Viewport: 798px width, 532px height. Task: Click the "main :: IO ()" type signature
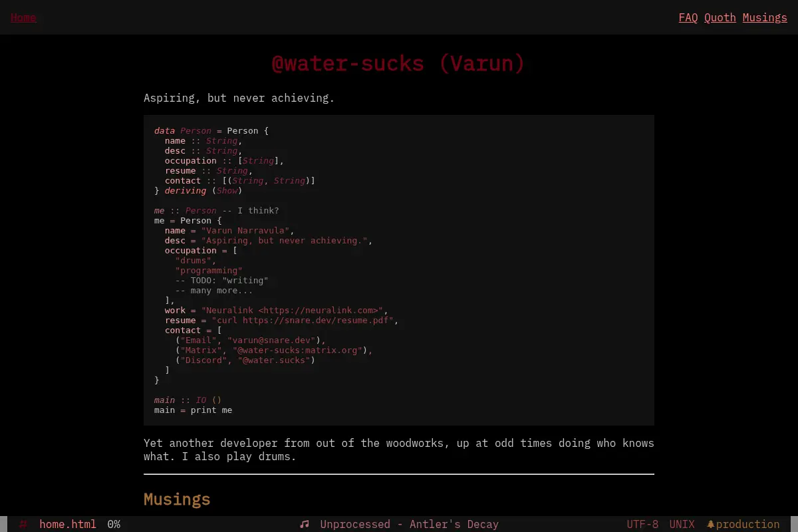click(x=188, y=400)
